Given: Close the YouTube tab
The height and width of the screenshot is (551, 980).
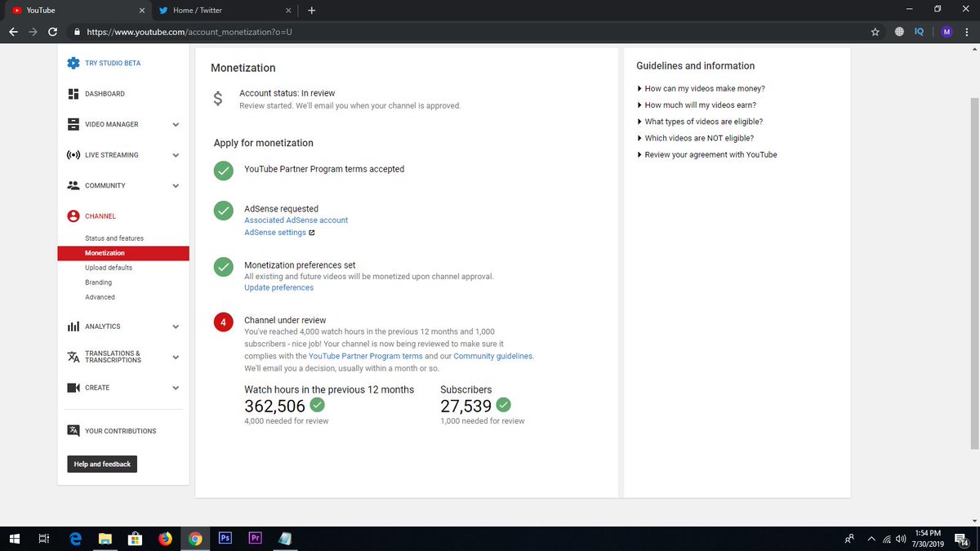Looking at the screenshot, I should coord(141,11).
